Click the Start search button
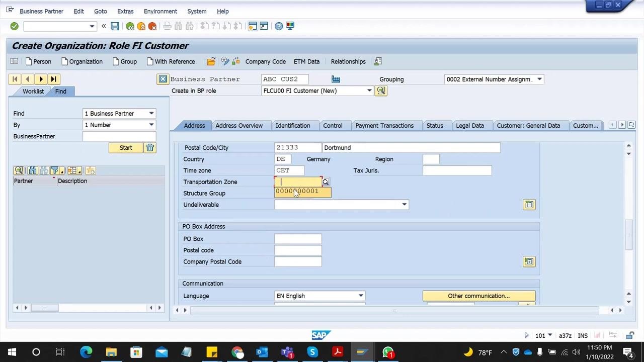This screenshot has height=362, width=644. tap(126, 148)
